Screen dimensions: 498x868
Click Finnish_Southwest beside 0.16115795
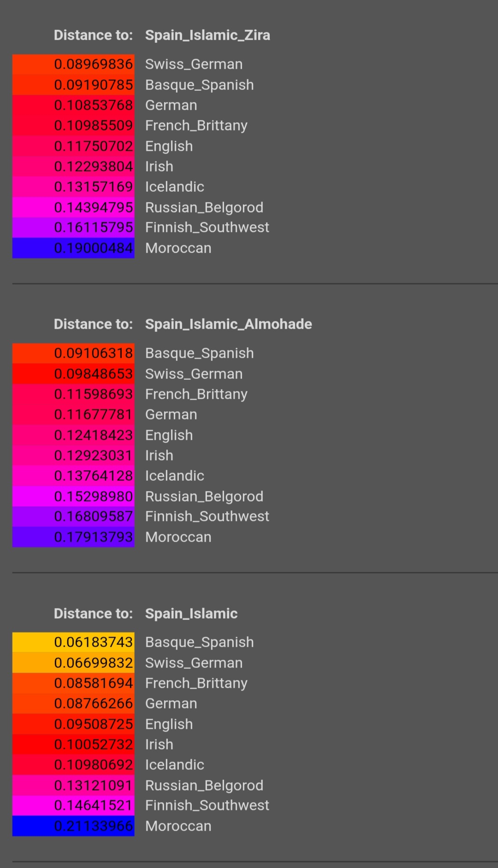click(207, 227)
